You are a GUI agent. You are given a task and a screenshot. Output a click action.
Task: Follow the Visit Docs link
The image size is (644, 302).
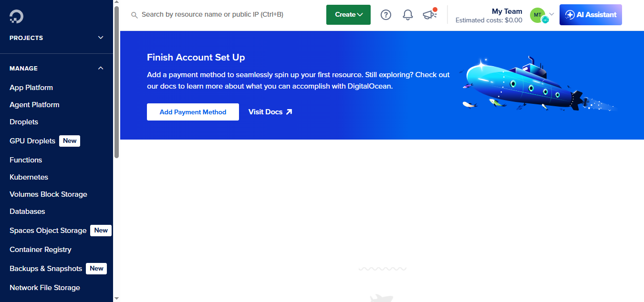tap(270, 112)
